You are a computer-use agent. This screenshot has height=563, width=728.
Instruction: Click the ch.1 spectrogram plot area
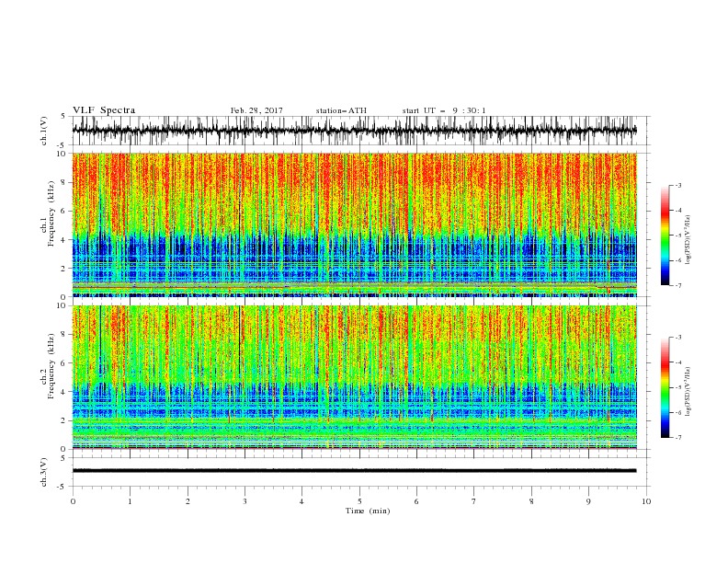tap(355, 224)
